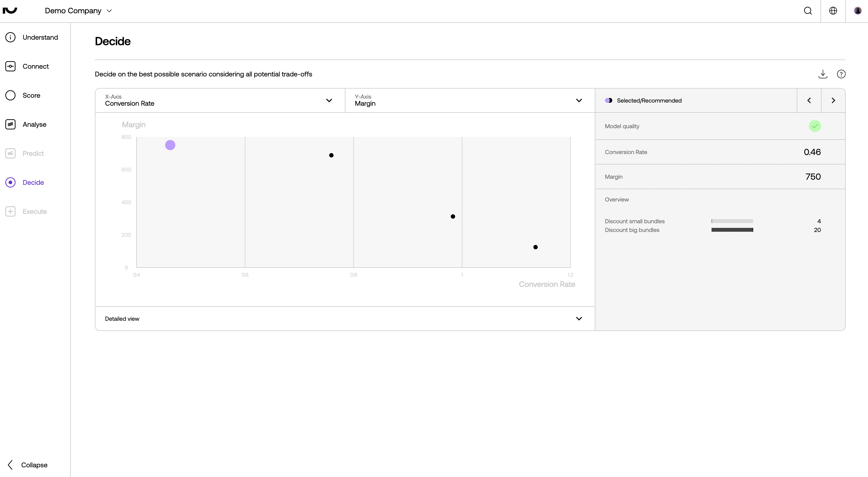Screen dimensions: 868x477
Task: Open the user profile avatar
Action: tap(858, 11)
